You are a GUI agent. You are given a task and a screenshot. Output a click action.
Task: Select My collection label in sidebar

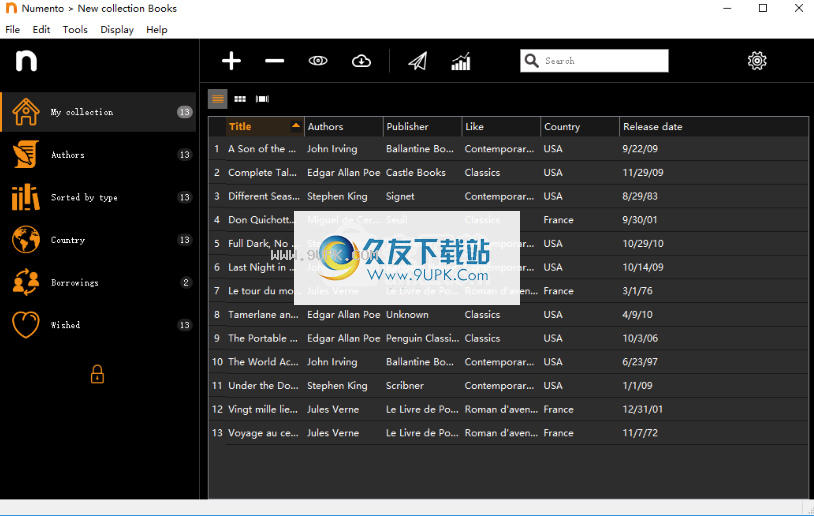point(82,112)
